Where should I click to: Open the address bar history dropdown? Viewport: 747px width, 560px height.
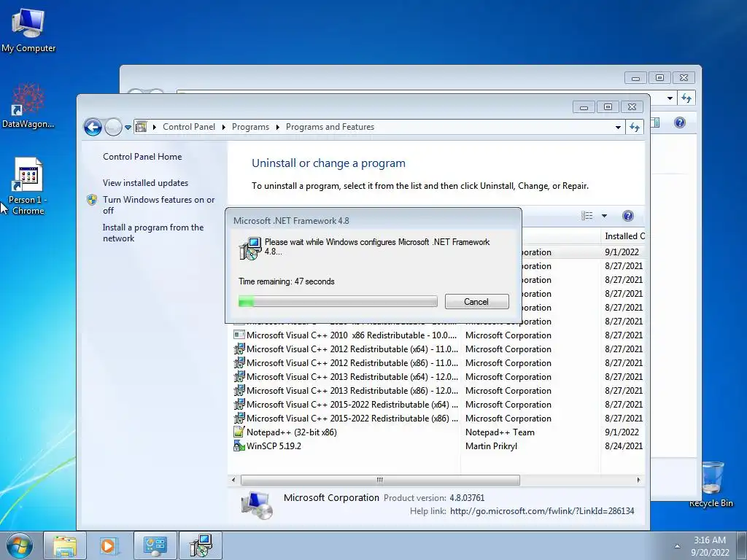pyautogui.click(x=618, y=127)
